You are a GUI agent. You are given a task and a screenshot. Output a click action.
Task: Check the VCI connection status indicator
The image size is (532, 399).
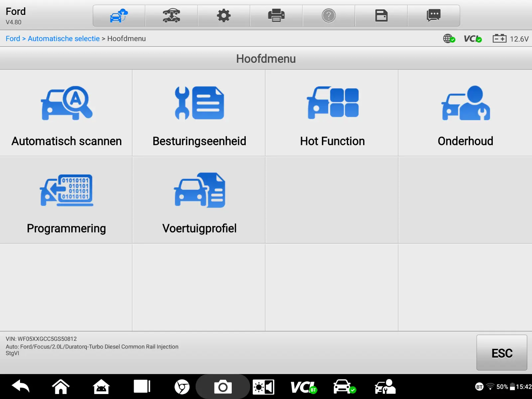tap(472, 39)
